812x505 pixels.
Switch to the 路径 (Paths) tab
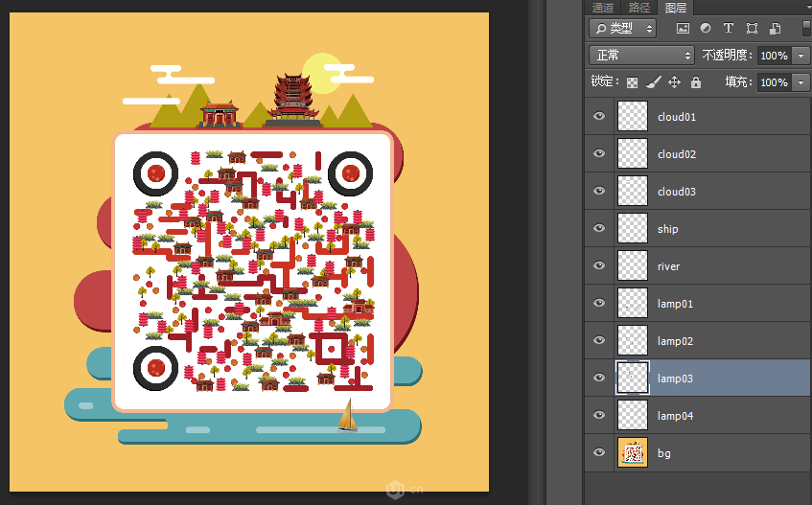click(639, 8)
